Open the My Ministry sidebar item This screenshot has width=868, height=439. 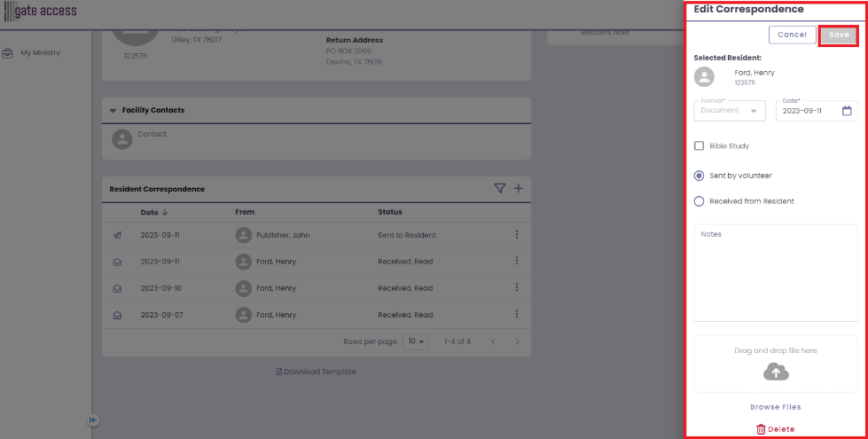pos(41,53)
